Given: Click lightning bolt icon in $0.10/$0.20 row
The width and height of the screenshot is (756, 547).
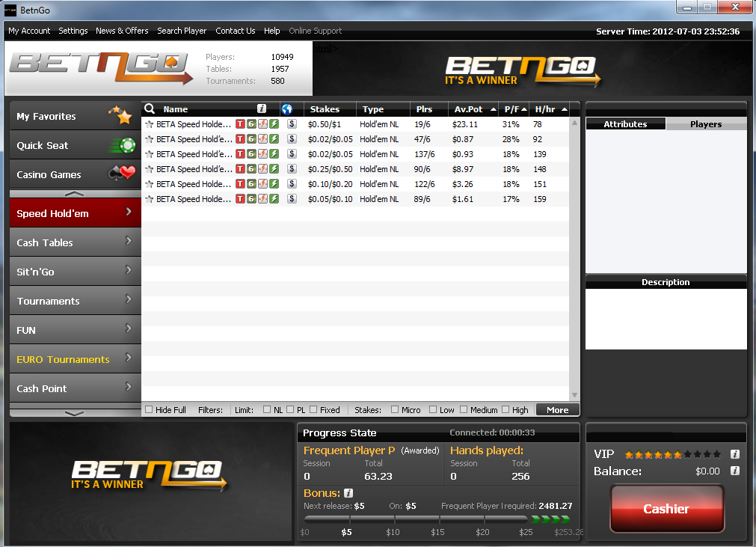Looking at the screenshot, I should [262, 184].
